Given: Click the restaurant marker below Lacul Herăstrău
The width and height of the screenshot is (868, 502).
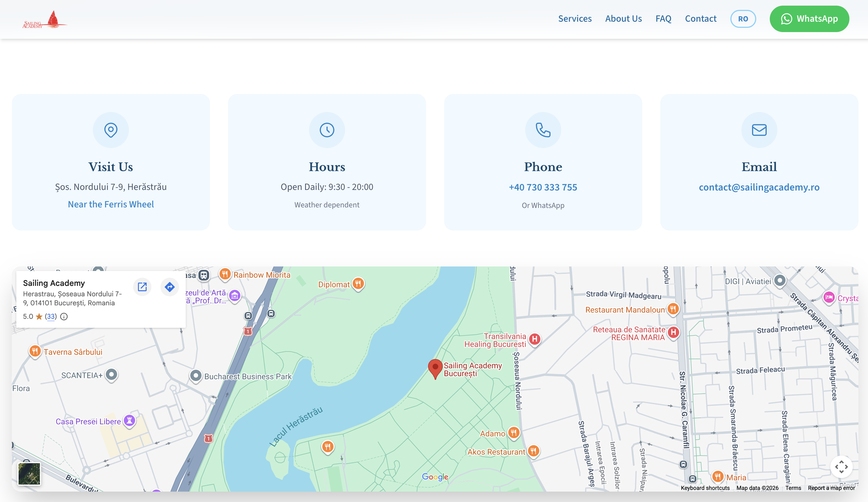Looking at the screenshot, I should tap(328, 447).
